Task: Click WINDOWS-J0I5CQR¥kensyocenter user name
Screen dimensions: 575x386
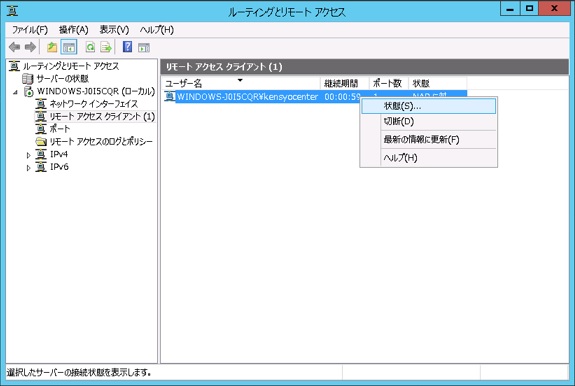Action: [x=247, y=96]
